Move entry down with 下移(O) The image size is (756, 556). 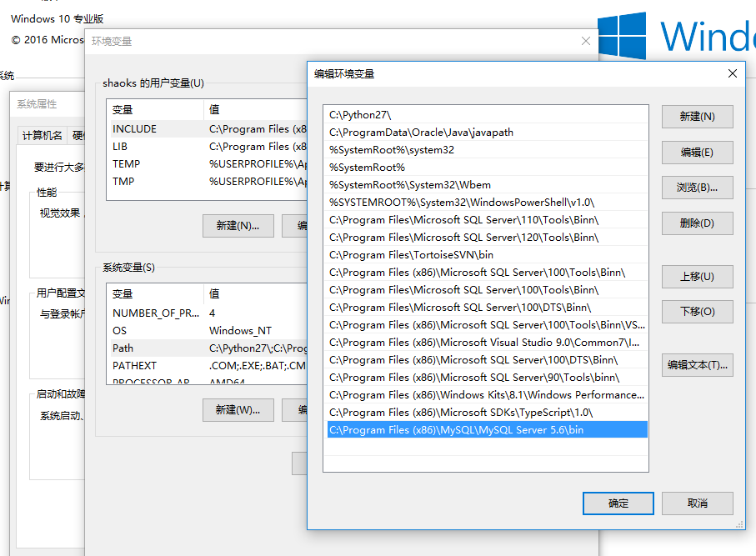(697, 312)
